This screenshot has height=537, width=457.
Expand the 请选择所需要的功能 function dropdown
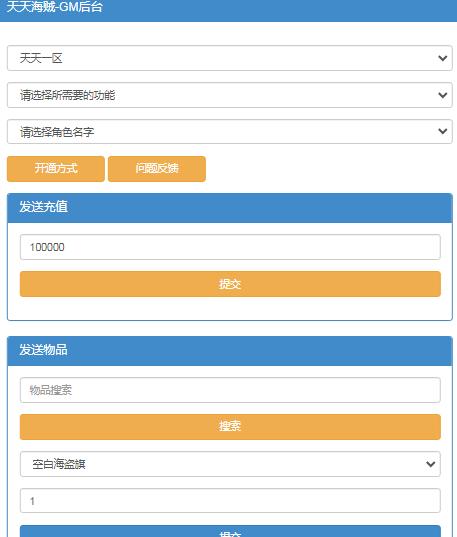pos(230,95)
